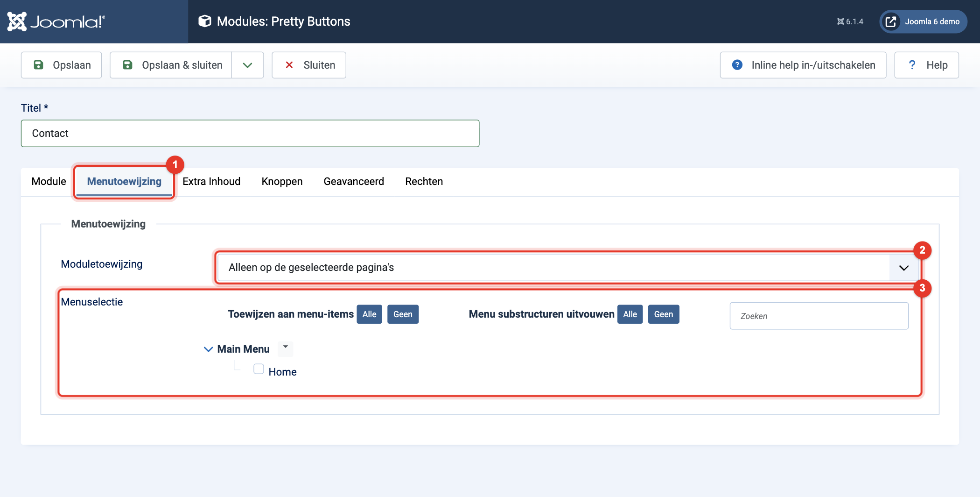Click Opslaan to save the module
Viewport: 980px width, 497px height.
click(x=62, y=65)
